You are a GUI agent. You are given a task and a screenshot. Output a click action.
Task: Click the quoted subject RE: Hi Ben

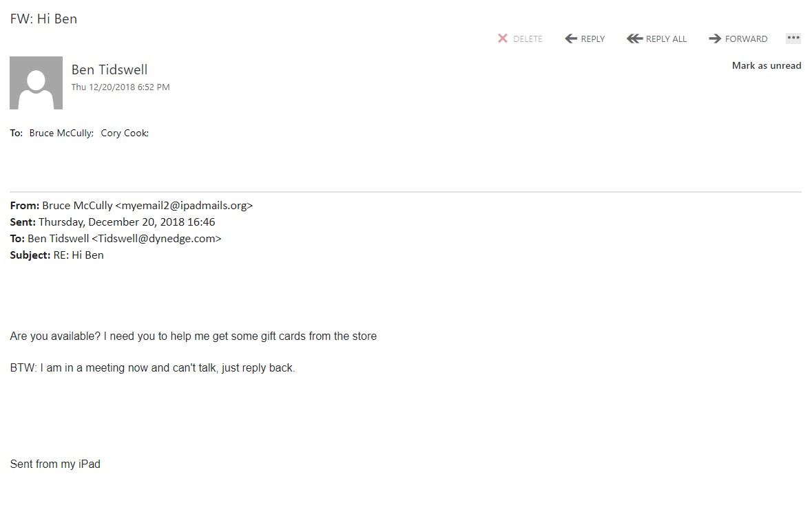(x=79, y=255)
